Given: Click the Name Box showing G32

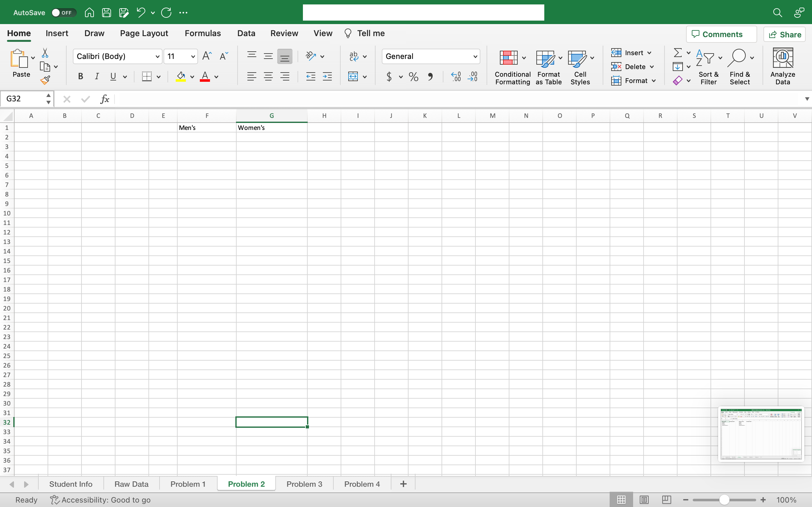Looking at the screenshot, I should coord(23,99).
